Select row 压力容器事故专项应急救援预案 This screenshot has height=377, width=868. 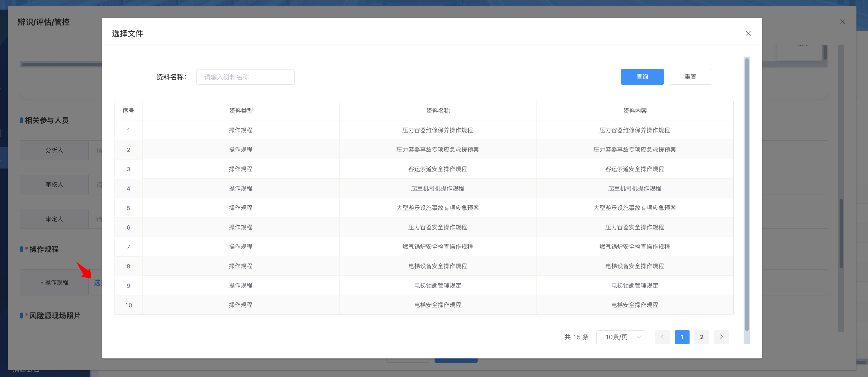point(437,150)
